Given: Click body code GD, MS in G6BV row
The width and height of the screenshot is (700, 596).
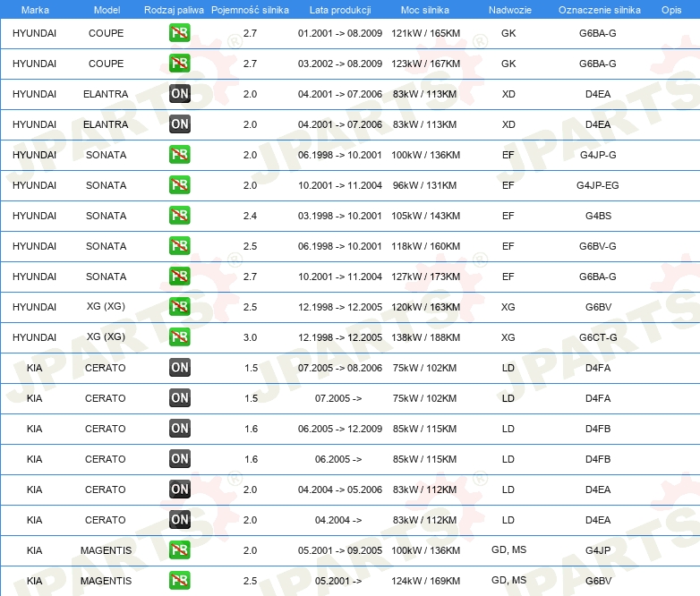Looking at the screenshot, I should click(x=509, y=580).
